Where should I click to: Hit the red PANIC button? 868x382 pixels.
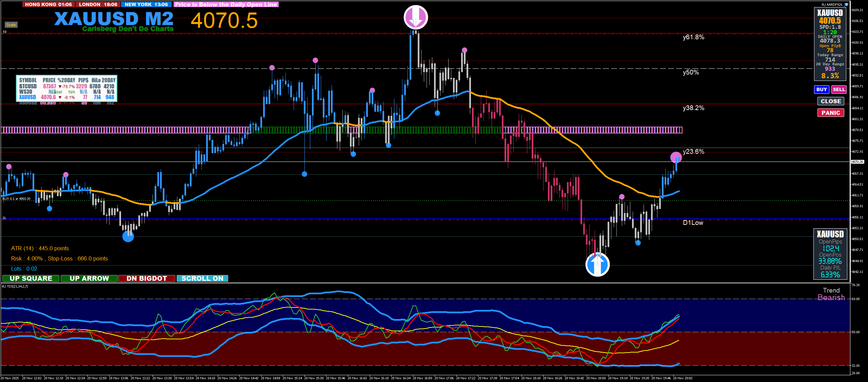coord(830,113)
